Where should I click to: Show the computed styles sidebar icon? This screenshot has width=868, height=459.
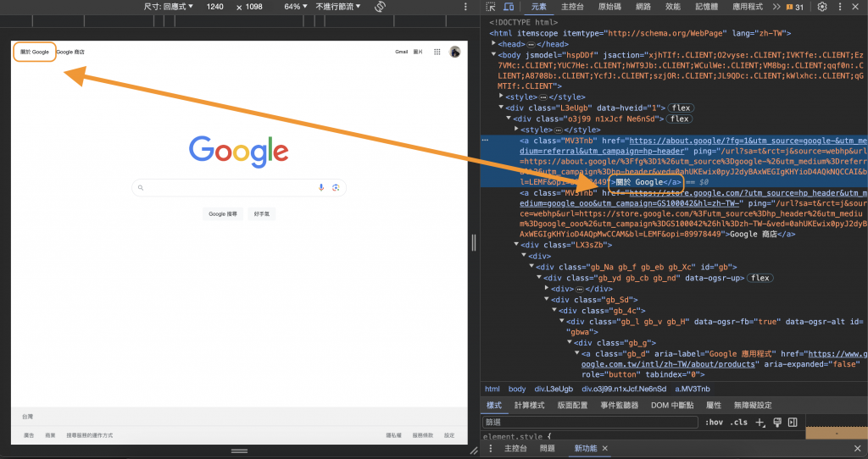coord(793,422)
